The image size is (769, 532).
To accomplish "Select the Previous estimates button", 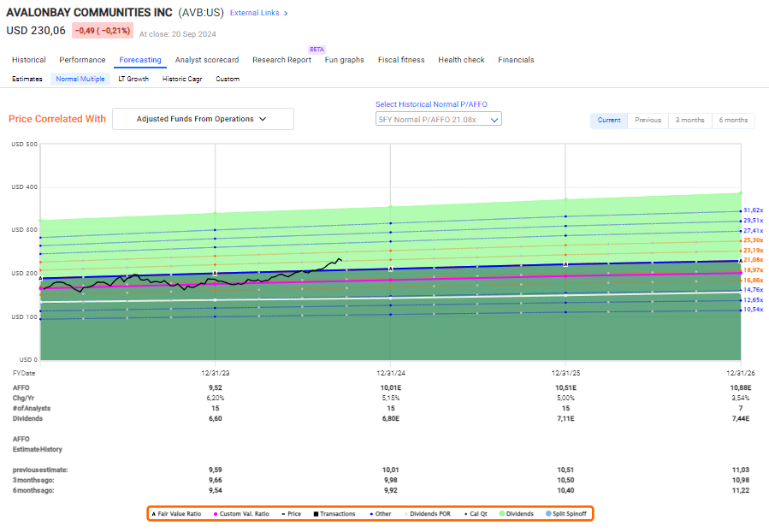I will tap(648, 120).
